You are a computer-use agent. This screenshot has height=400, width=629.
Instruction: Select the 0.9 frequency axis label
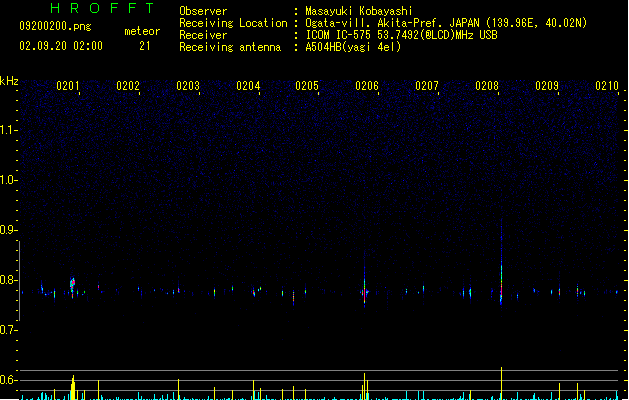pos(9,230)
